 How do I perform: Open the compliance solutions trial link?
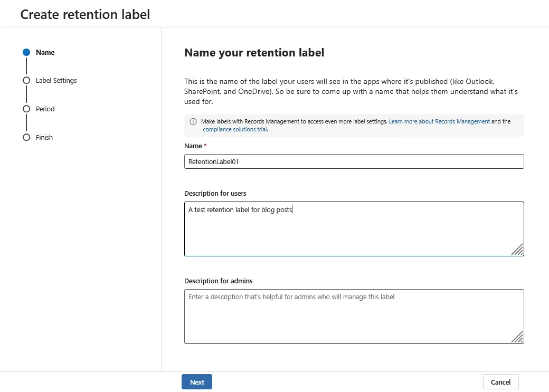(x=234, y=129)
